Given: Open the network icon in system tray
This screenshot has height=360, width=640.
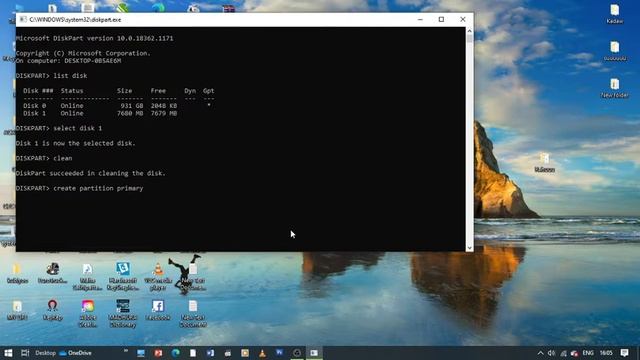Looking at the screenshot, I should tap(563, 353).
